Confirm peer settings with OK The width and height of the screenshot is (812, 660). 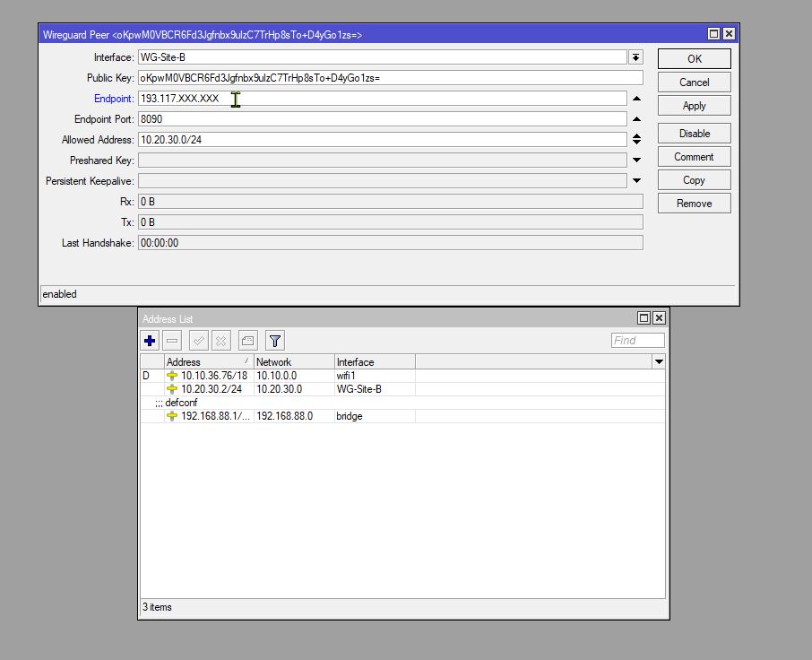pos(694,58)
